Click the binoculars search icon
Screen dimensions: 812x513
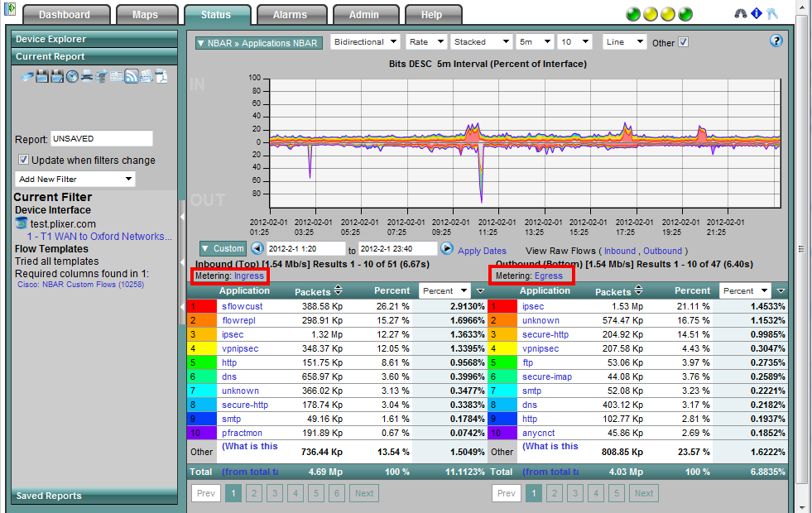(x=741, y=14)
